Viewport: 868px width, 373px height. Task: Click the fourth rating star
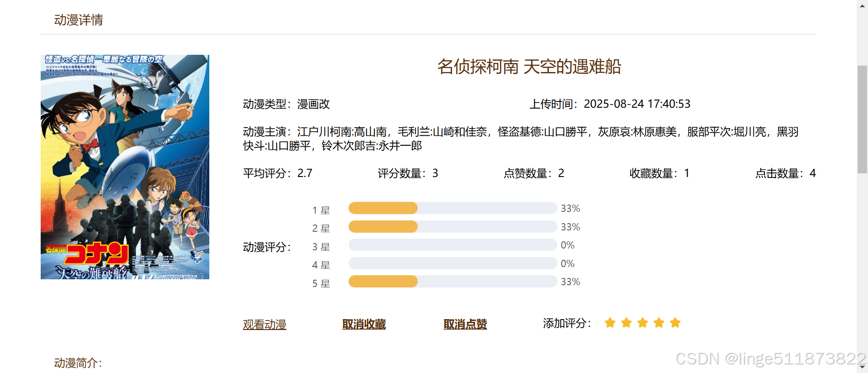coord(659,323)
